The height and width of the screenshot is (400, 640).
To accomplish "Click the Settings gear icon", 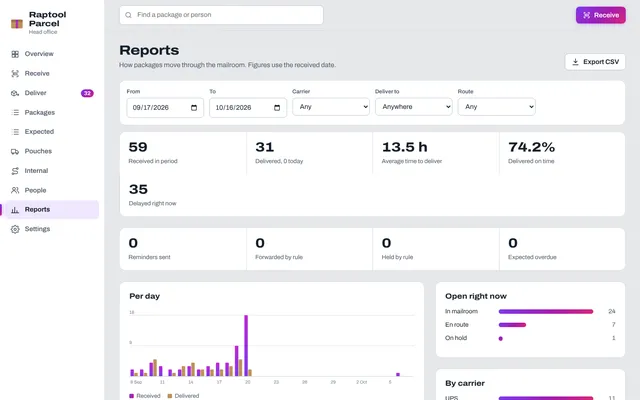I will click(15, 229).
